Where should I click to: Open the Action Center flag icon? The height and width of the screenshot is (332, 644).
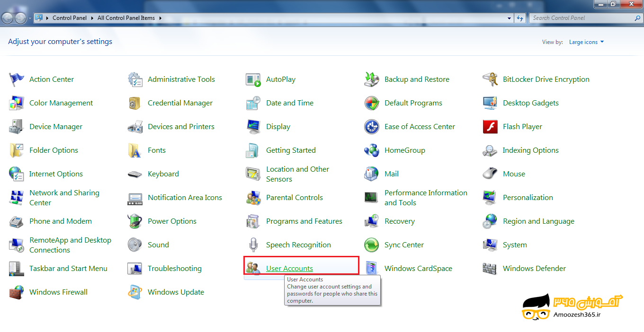(17, 79)
